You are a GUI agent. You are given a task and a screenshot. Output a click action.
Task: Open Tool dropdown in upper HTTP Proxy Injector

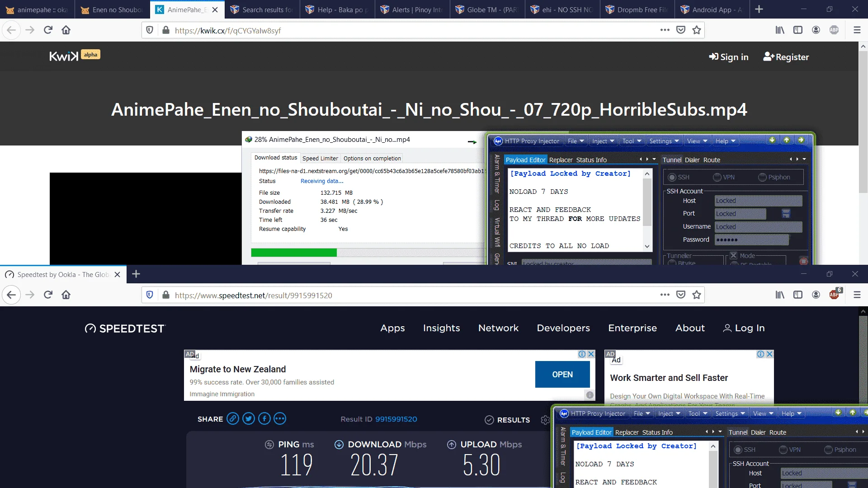[x=632, y=141]
